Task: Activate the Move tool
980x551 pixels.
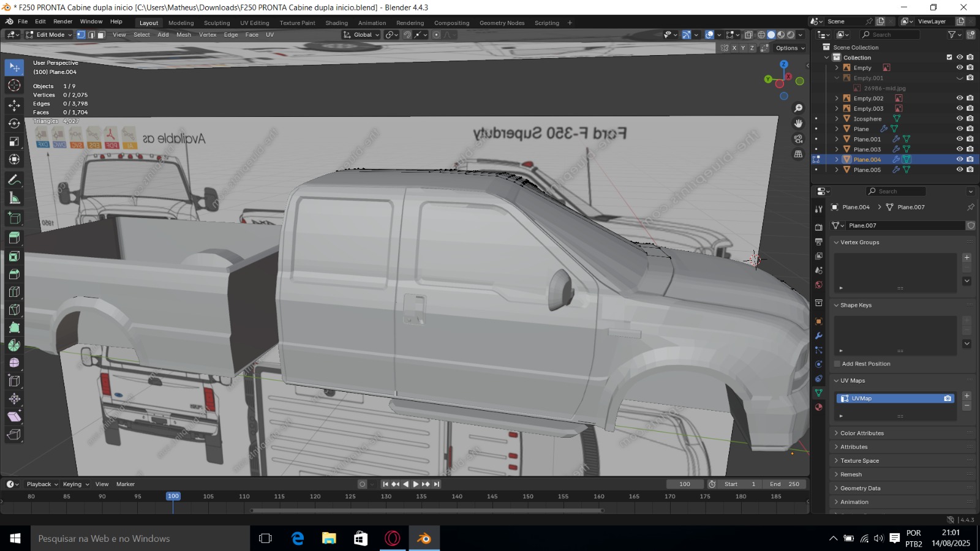Action: click(x=14, y=106)
